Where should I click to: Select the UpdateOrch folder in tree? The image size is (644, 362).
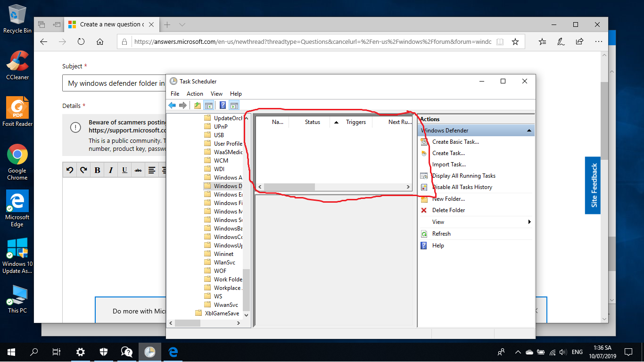[x=223, y=118]
